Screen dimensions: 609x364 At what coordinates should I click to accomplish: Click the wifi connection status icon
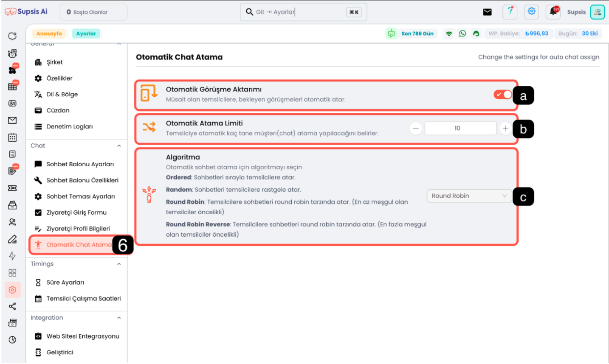(449, 34)
